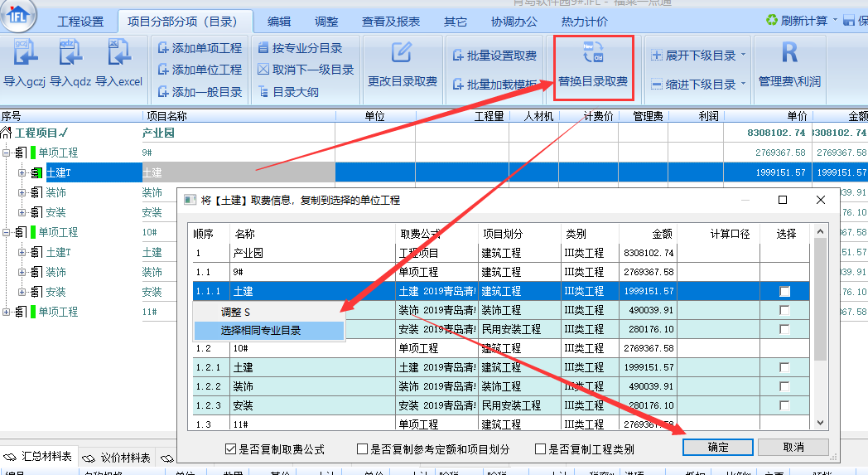
Task: Click the dialog's vertical scrollbar
Action: pos(821,332)
